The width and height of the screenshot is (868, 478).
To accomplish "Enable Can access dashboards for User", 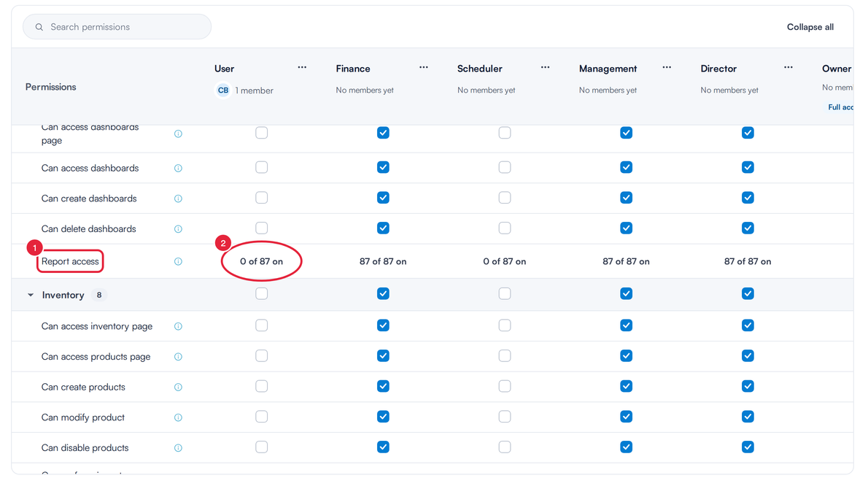I will pyautogui.click(x=262, y=167).
